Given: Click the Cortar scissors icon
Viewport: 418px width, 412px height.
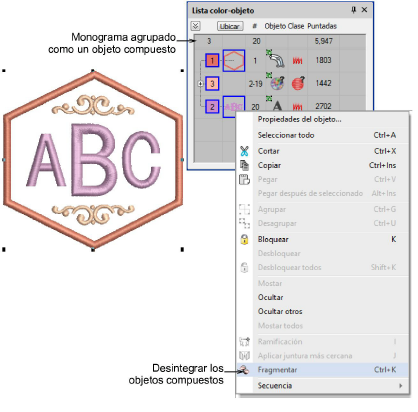Looking at the screenshot, I should pos(244,151).
